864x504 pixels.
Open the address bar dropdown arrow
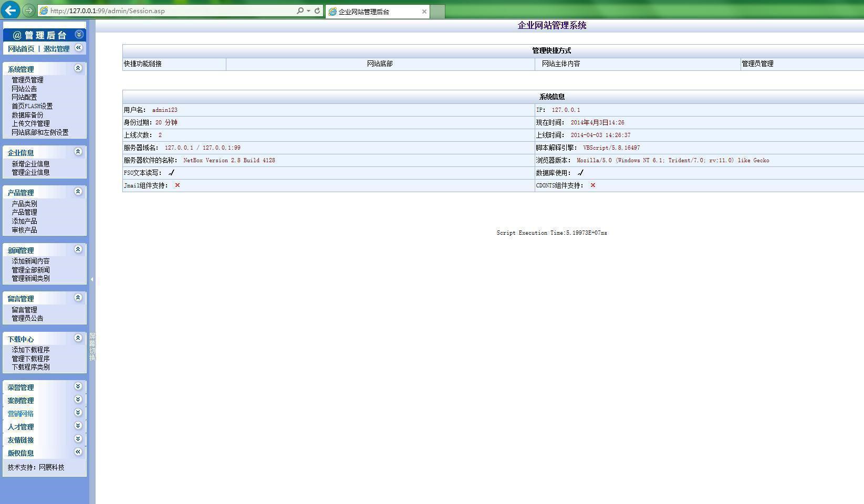pos(308,10)
